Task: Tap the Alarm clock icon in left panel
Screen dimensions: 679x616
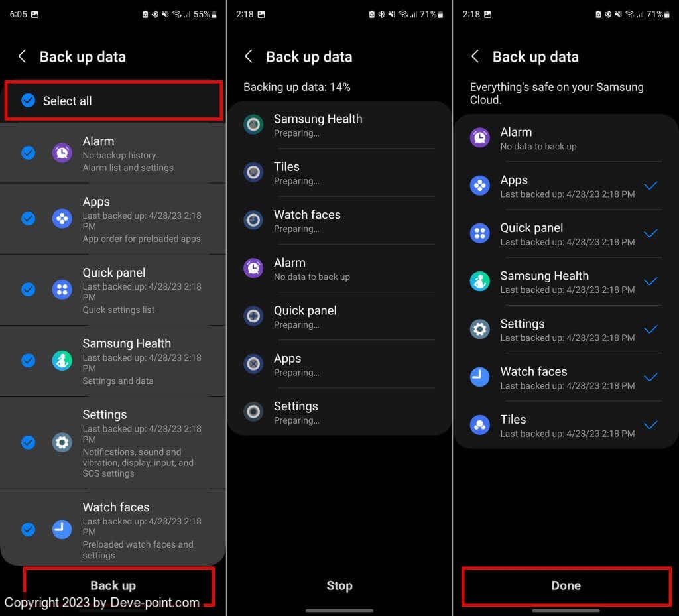Action: pos(62,153)
